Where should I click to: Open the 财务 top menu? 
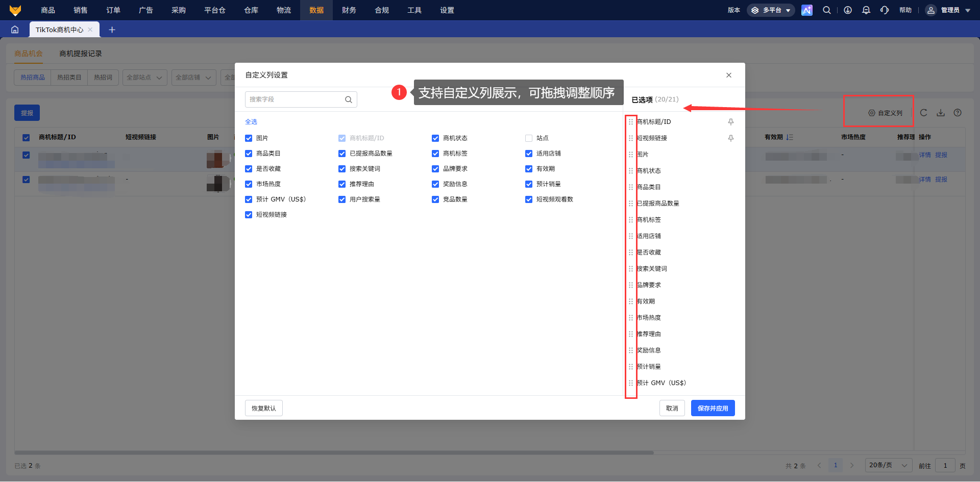[x=349, y=10]
